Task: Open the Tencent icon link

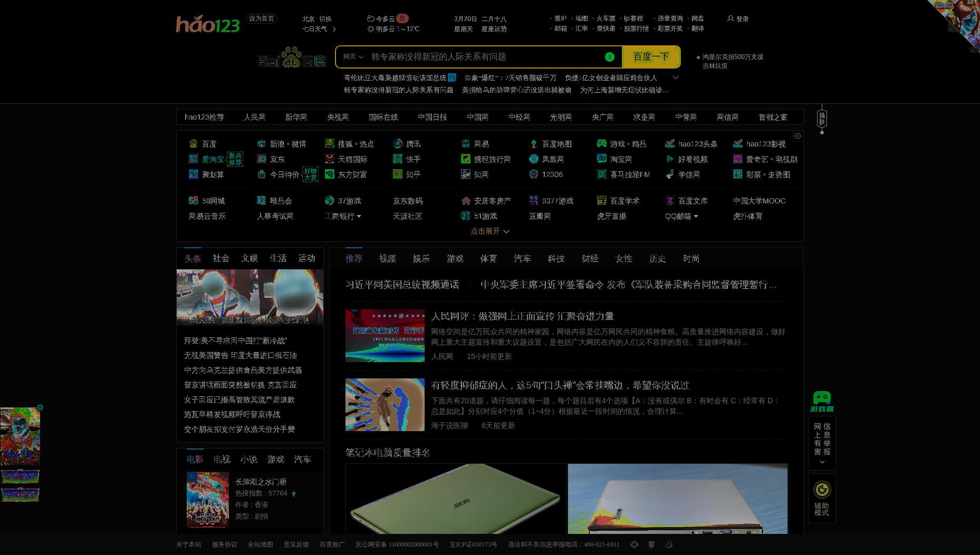Action: (x=398, y=144)
